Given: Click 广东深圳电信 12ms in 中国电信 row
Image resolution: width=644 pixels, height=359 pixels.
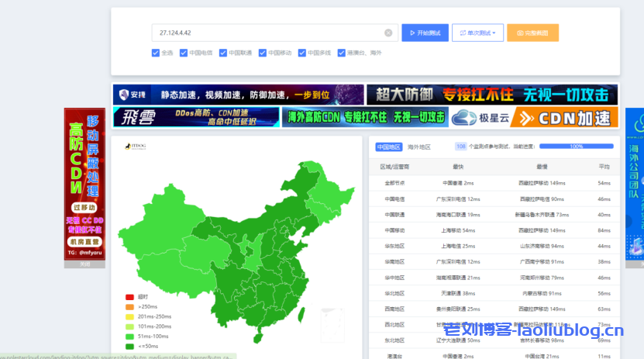Looking at the screenshot, I should pyautogui.click(x=458, y=199).
